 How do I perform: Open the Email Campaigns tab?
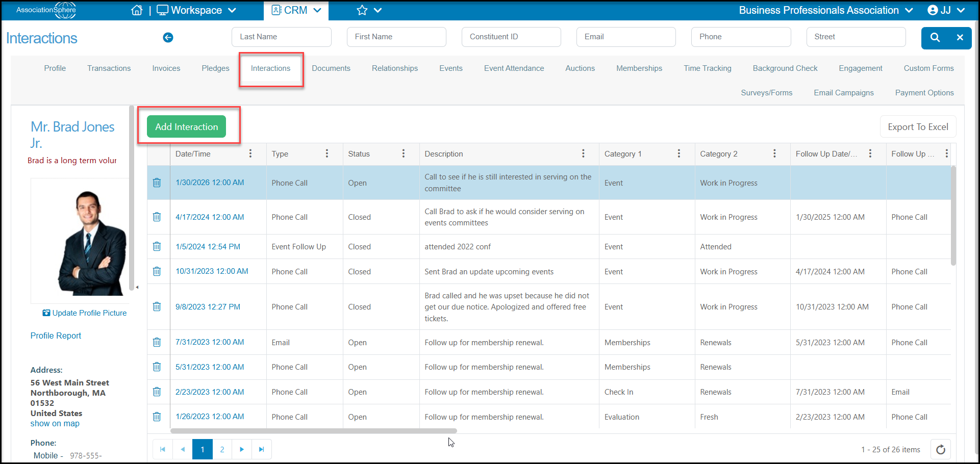coord(844,93)
